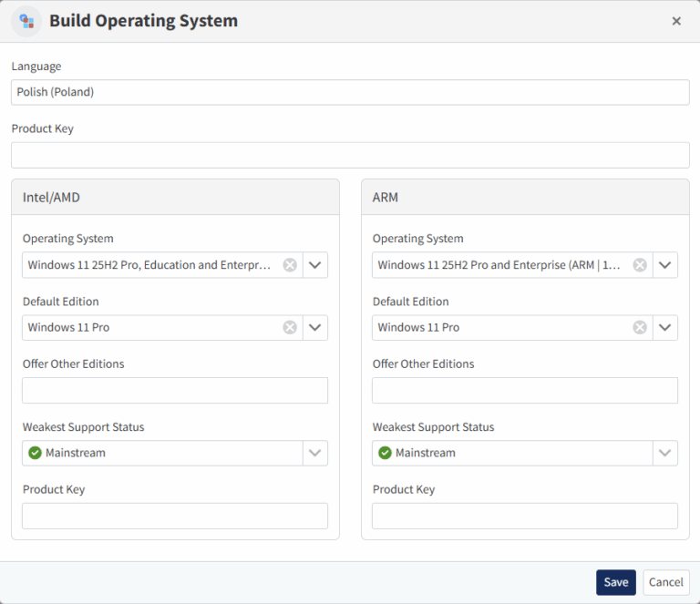
Task: Open the Intel/AMD Weakest Support Status dropdown arrow
Action: click(315, 453)
